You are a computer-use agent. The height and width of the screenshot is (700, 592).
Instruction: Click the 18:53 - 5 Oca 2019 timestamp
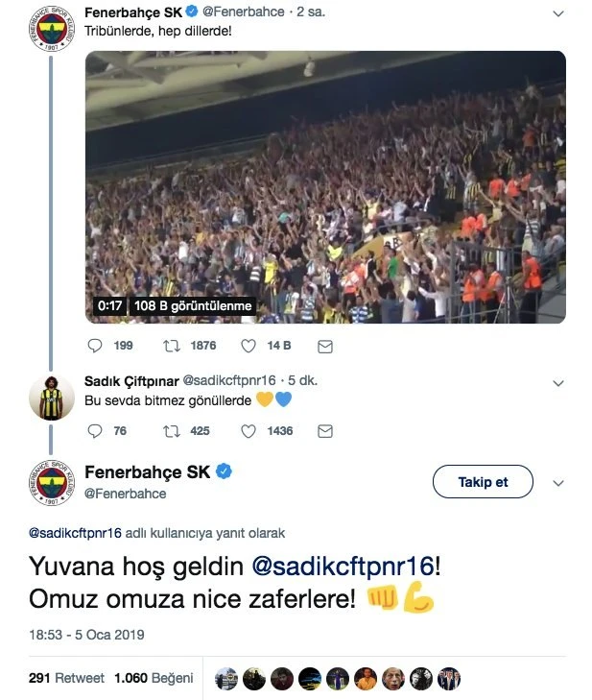click(86, 636)
